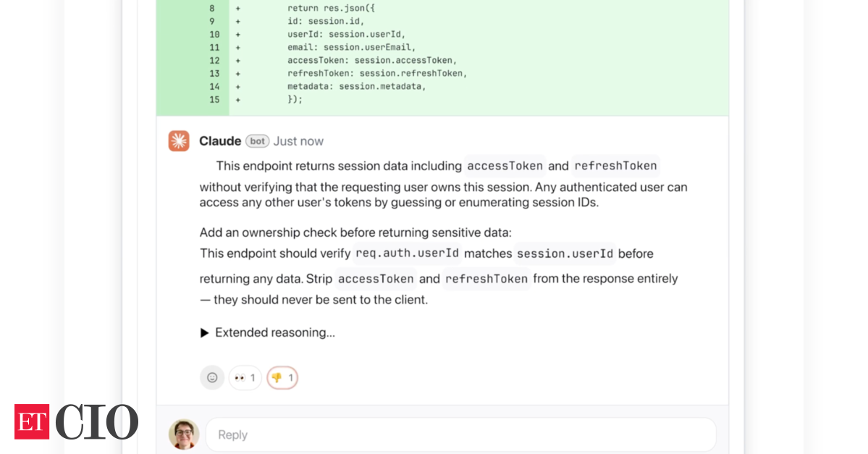The image size is (868, 454).
Task: Click the email: session.userEmail code line
Action: 352,48
